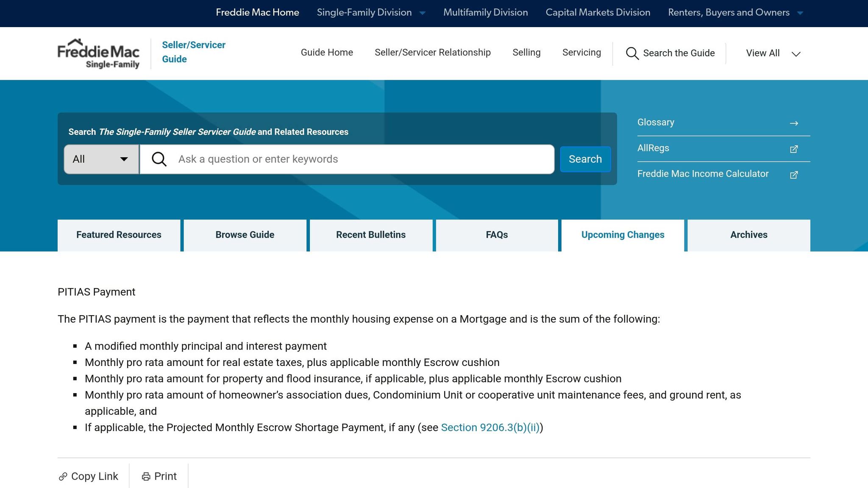Image resolution: width=868 pixels, height=488 pixels.
Task: Click the chain-link icon beside Copy Link
Action: pos(63,477)
